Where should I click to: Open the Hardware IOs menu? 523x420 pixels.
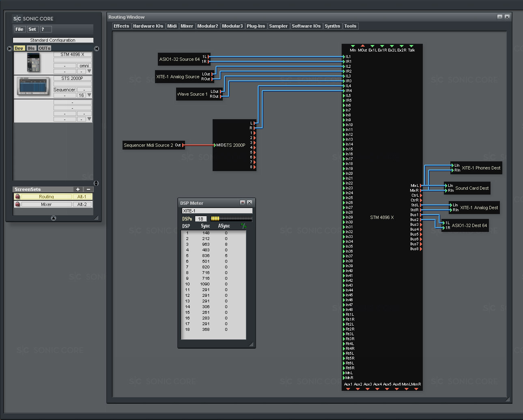[148, 26]
